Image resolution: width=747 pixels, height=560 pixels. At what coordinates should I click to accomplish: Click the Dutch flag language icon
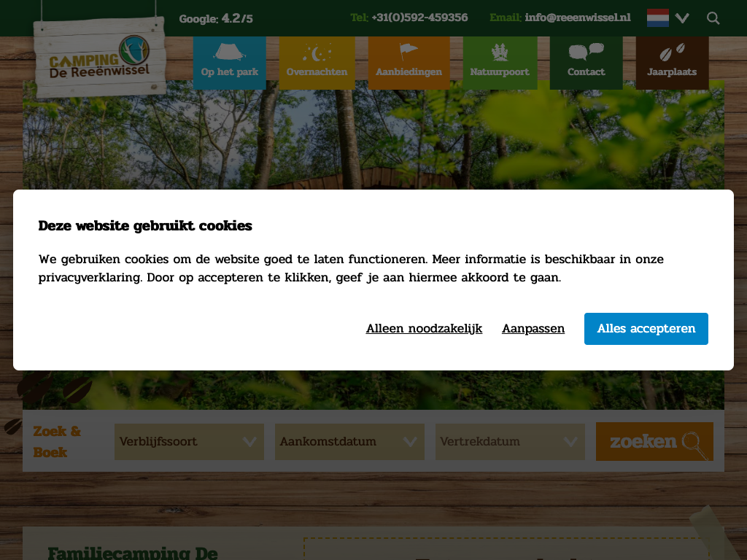pos(657,18)
